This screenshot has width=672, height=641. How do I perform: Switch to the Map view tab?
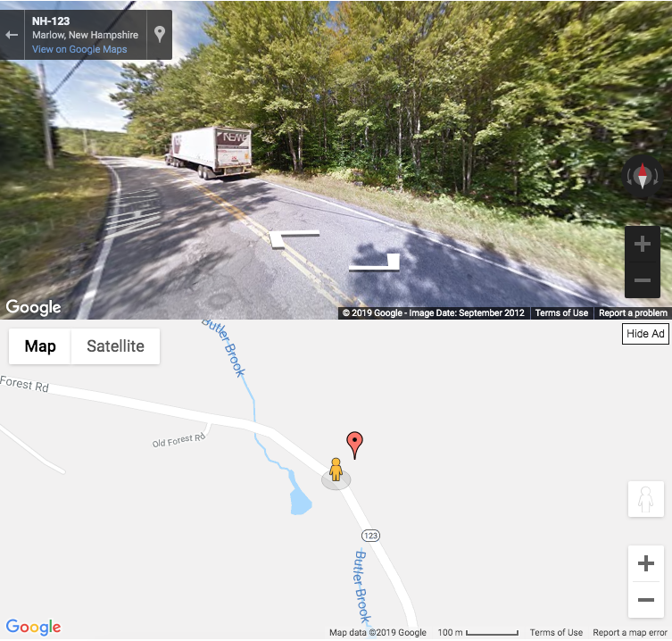[40, 346]
